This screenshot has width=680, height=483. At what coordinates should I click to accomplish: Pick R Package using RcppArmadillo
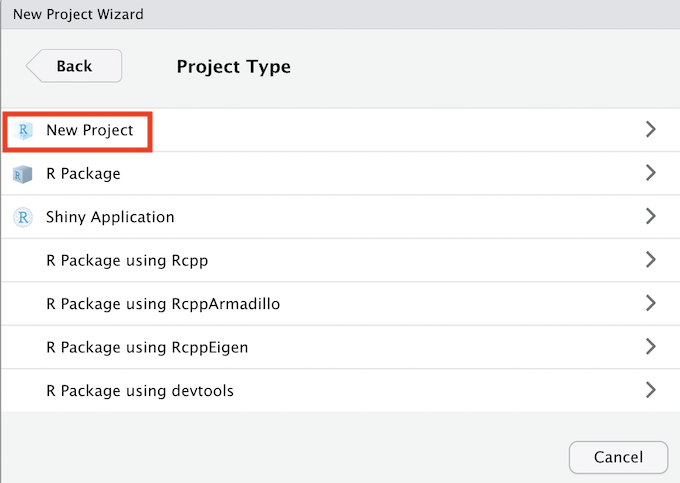(163, 304)
